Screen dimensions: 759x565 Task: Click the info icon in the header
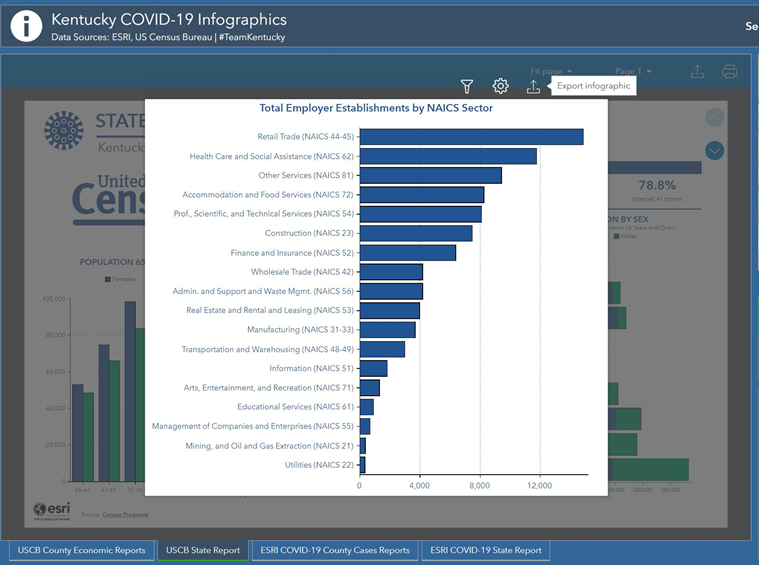pos(25,26)
